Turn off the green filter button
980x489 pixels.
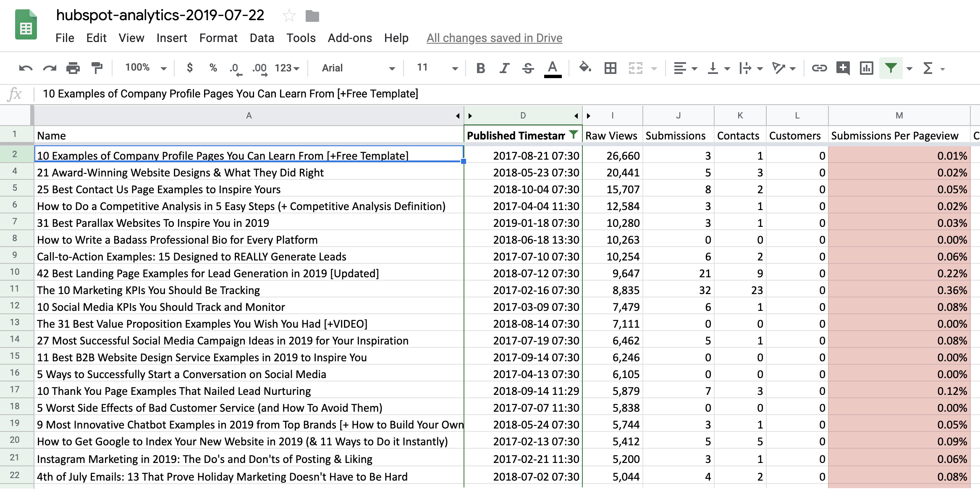pyautogui.click(x=891, y=68)
